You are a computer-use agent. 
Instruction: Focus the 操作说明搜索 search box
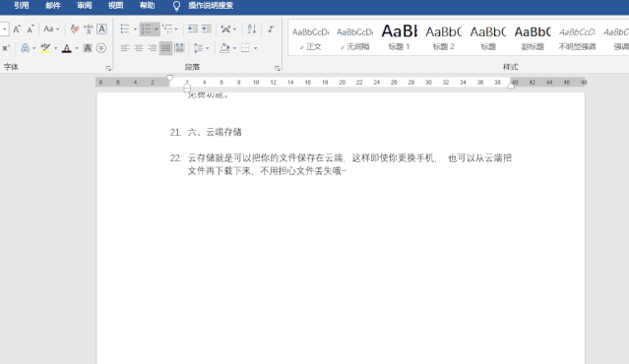click(x=211, y=6)
